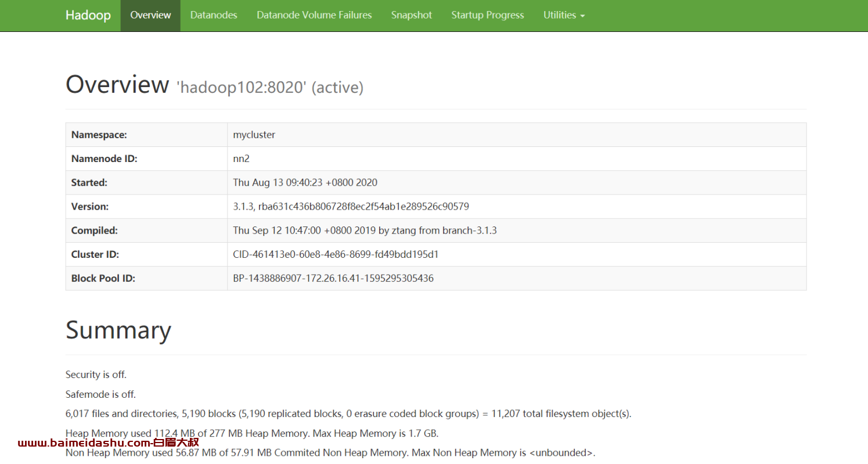The width and height of the screenshot is (868, 464).
Task: Click the Hadoop brand link
Action: [88, 15]
